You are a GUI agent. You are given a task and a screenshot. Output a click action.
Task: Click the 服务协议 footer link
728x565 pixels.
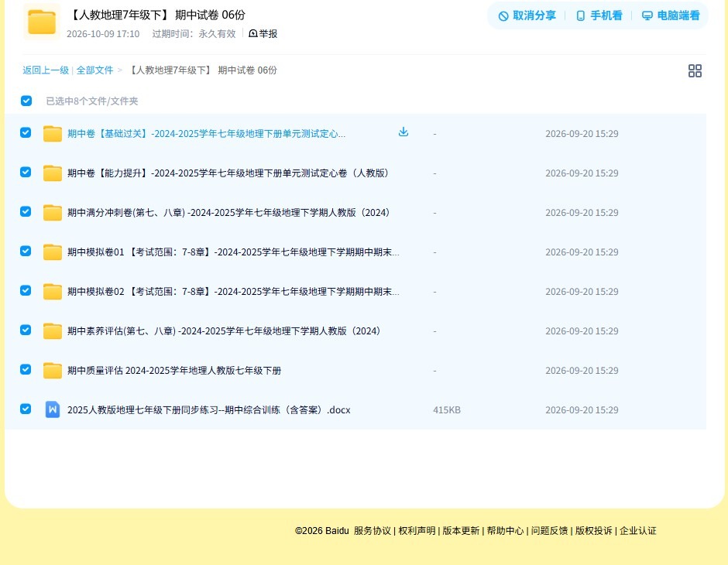(373, 531)
